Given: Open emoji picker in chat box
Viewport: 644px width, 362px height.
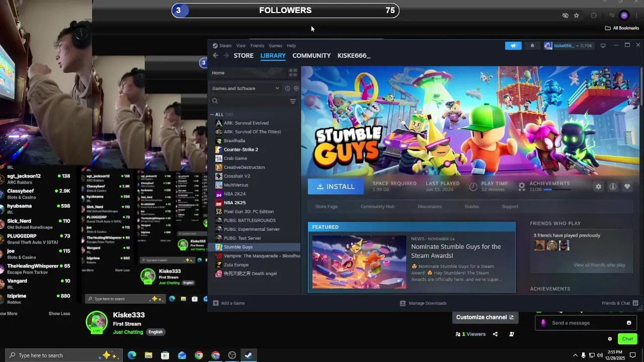Looking at the screenshot, I should pos(629,323).
